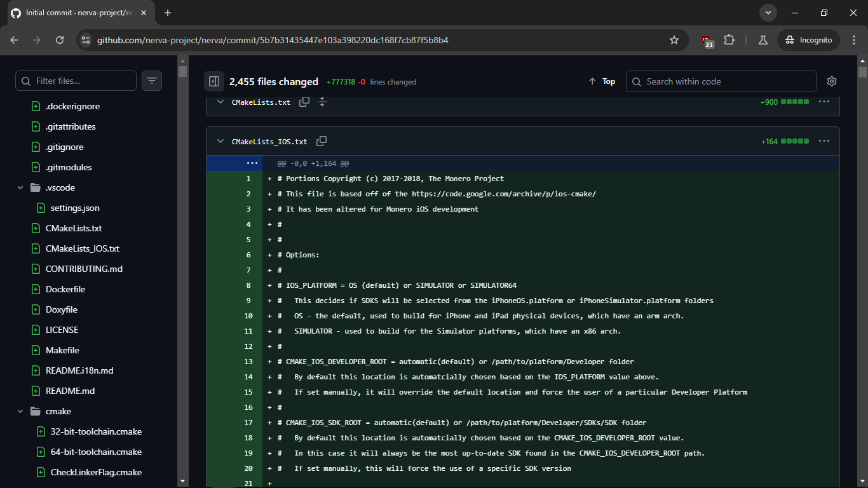
Task: View site information icon in address bar
Action: [x=86, y=40]
